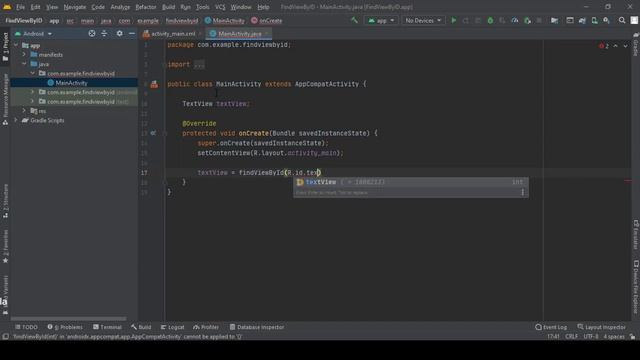Open the File menu
Screen dimensions: 640x360
coord(20,7)
